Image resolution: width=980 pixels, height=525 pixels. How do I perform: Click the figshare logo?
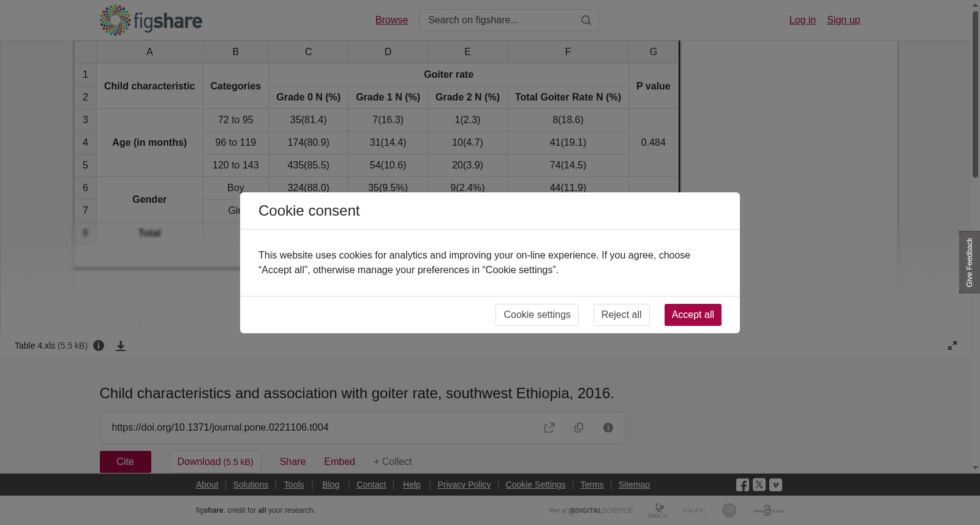coord(151,20)
